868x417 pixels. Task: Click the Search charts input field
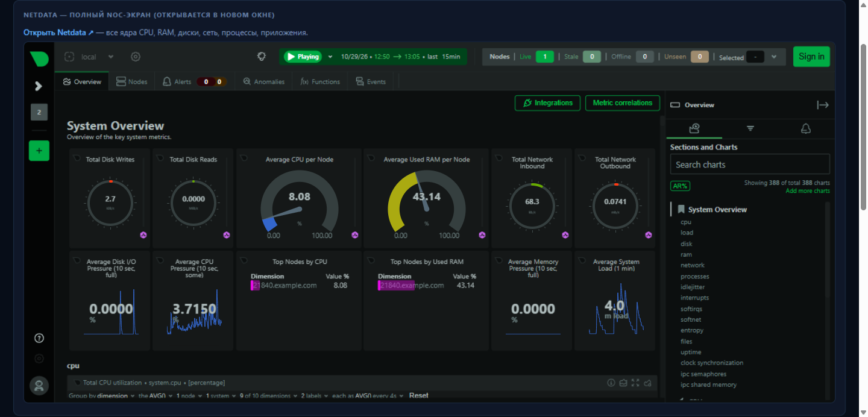pyautogui.click(x=750, y=165)
